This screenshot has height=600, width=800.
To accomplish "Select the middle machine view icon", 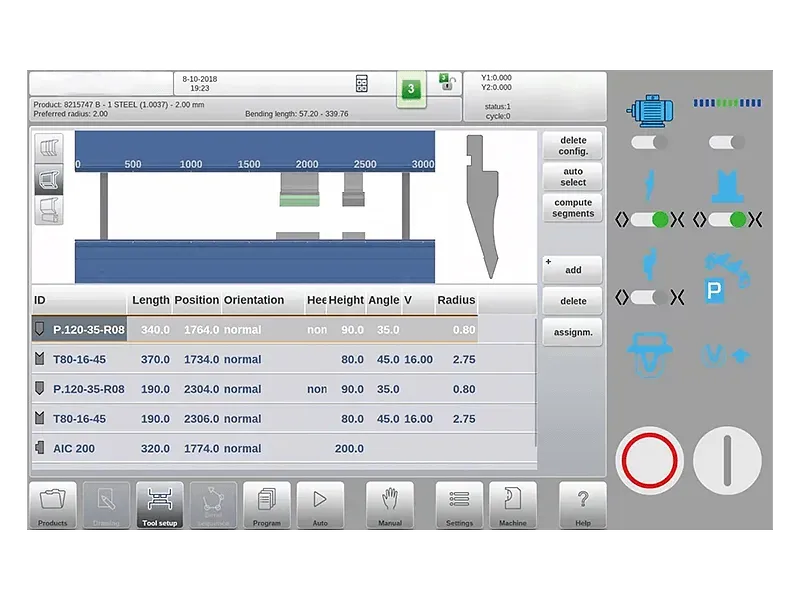I will pyautogui.click(x=49, y=179).
